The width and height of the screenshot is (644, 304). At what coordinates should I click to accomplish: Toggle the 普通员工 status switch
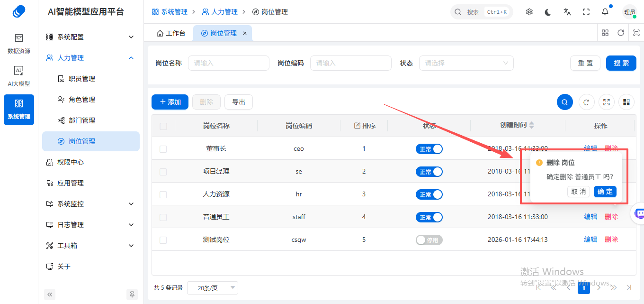(429, 217)
